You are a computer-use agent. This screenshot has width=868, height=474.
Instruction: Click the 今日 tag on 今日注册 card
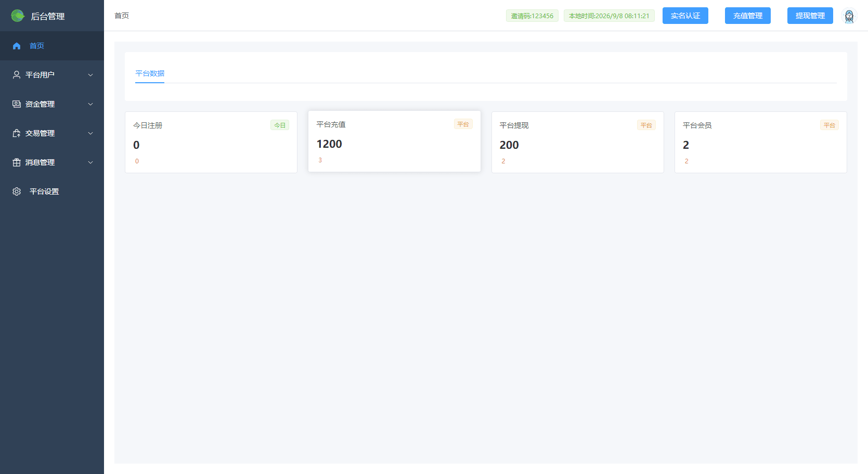[x=280, y=125]
